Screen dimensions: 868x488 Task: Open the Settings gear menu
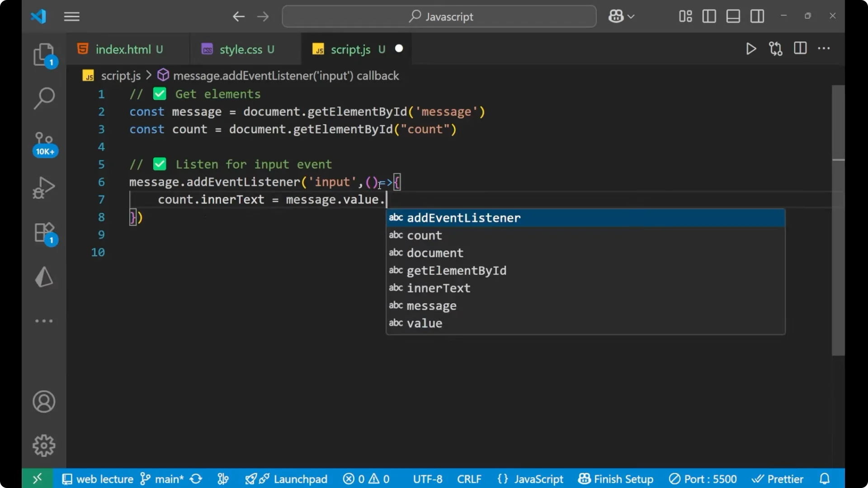pyautogui.click(x=43, y=445)
